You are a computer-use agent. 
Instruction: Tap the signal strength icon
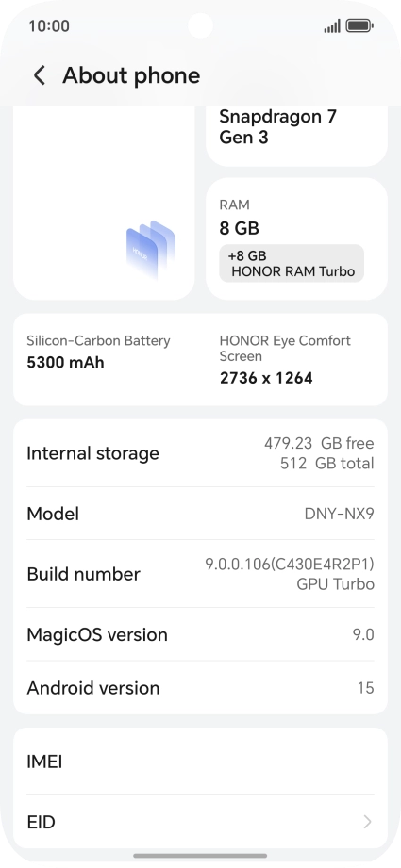click(332, 26)
